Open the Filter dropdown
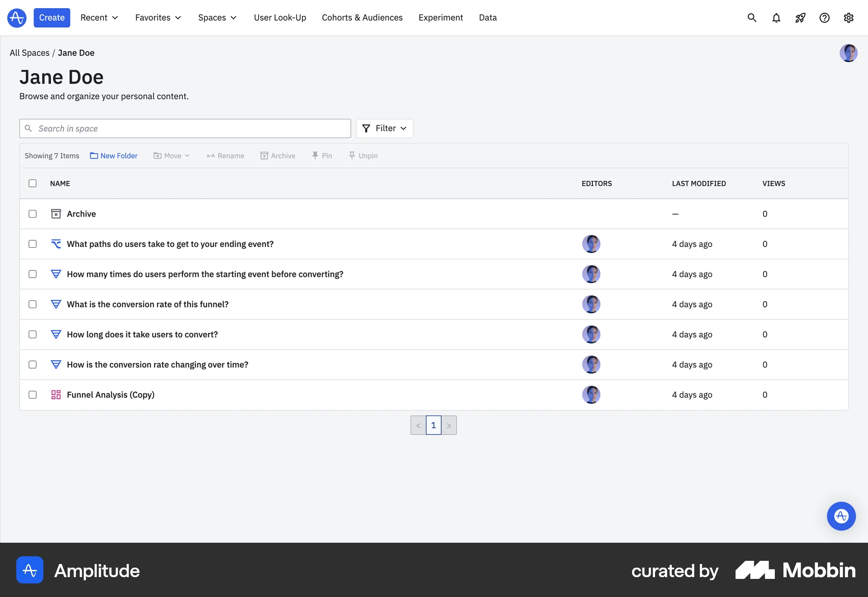Viewport: 868px width, 597px height. tap(384, 128)
